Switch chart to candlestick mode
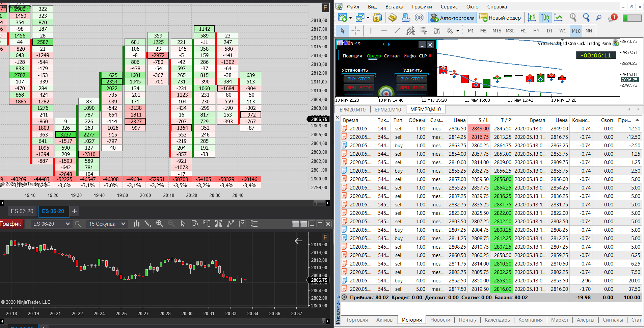Image resolution: width=644 pixels, height=328 pixels. pyautogui.click(x=545, y=18)
